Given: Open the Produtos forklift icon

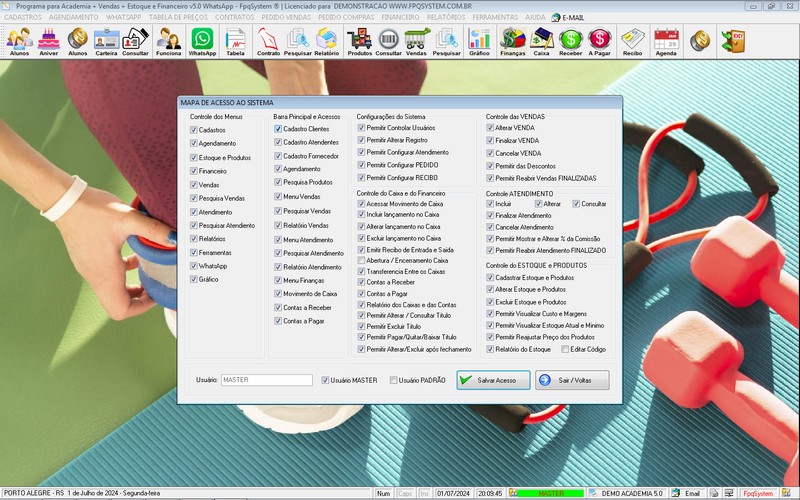Looking at the screenshot, I should point(360,41).
